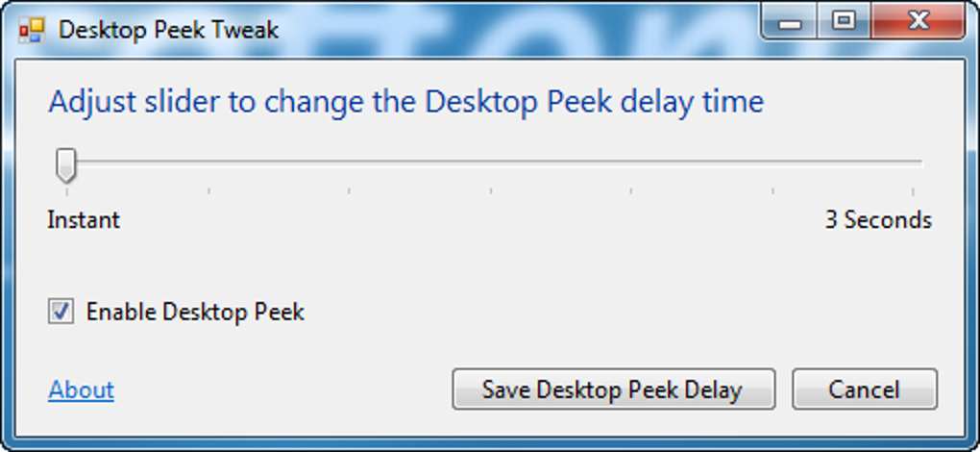Image resolution: width=980 pixels, height=452 pixels.
Task: Maximize the Desktop Peek Tweak window
Action: pyautogui.click(x=845, y=22)
